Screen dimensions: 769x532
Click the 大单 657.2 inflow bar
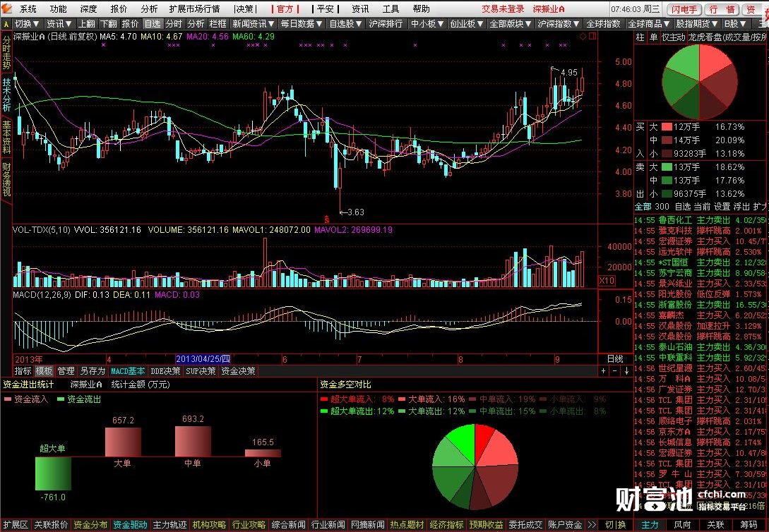pos(123,442)
